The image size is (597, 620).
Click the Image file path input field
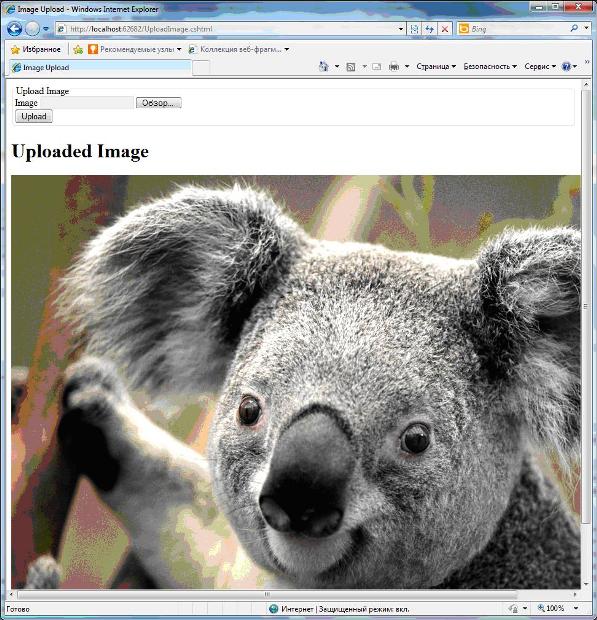tap(87, 103)
